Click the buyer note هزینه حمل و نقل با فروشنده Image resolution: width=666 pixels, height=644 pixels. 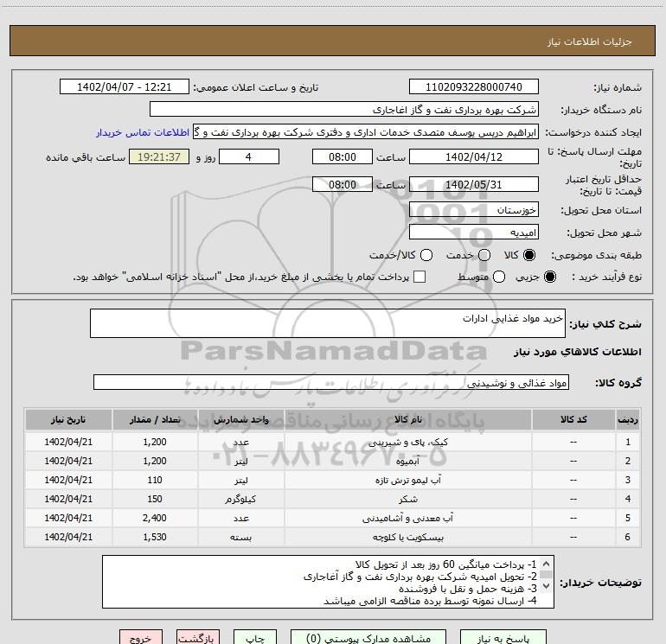tap(468, 589)
